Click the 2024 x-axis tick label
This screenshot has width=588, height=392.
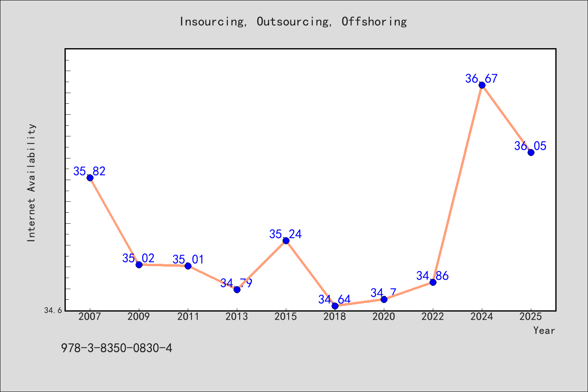[x=482, y=316]
